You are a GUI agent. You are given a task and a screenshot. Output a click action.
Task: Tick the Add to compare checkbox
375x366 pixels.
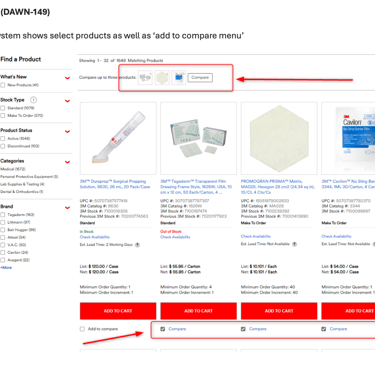82,329
